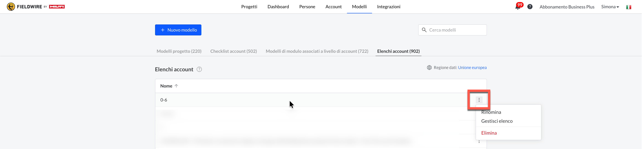
Task: Open the notifications bell
Action: [x=517, y=7]
